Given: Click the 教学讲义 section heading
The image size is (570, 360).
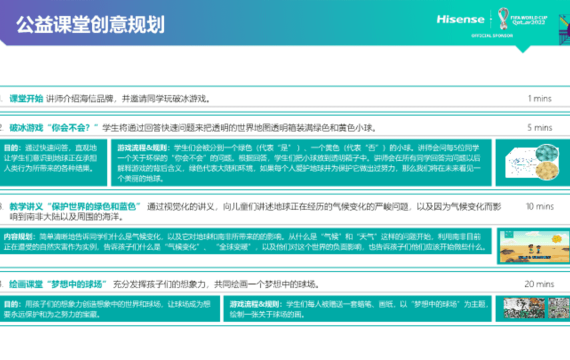Looking at the screenshot, I should pyautogui.click(x=75, y=207).
